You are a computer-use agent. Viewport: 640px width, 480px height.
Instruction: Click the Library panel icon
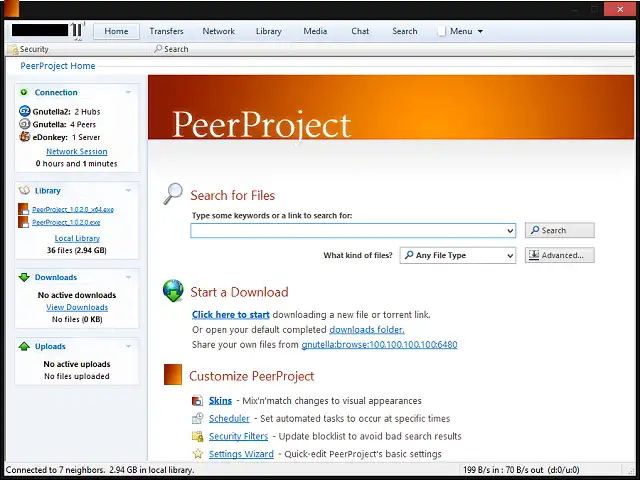click(x=24, y=190)
